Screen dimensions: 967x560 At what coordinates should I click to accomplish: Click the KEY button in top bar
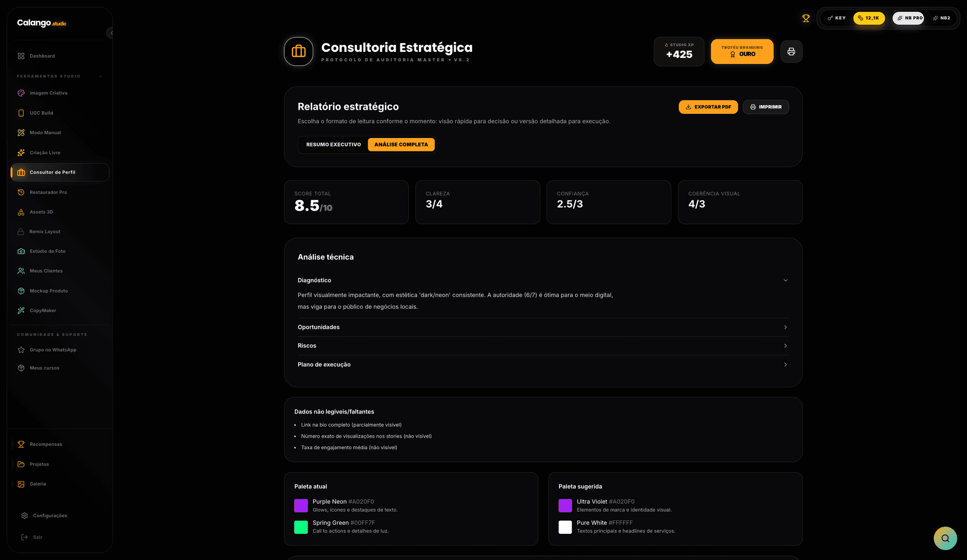click(836, 18)
